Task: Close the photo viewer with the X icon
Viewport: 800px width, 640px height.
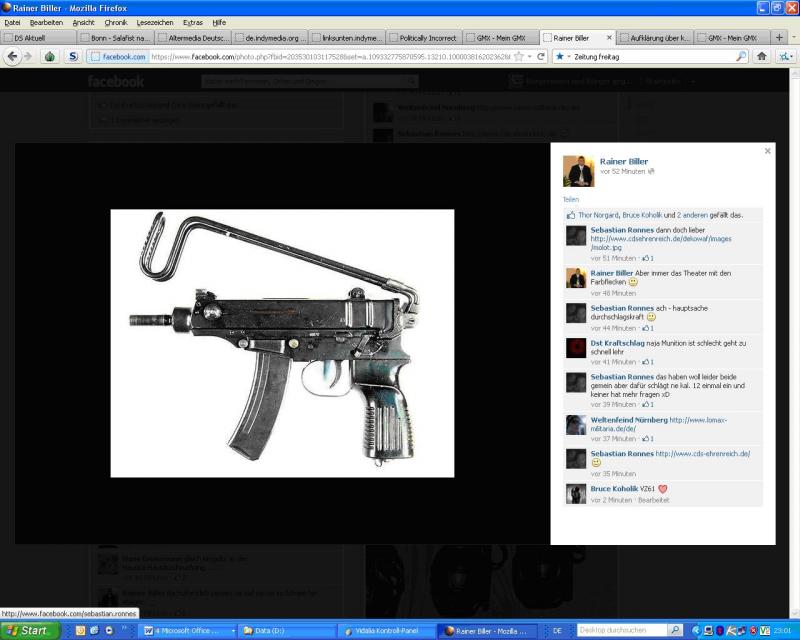Action: (768, 151)
